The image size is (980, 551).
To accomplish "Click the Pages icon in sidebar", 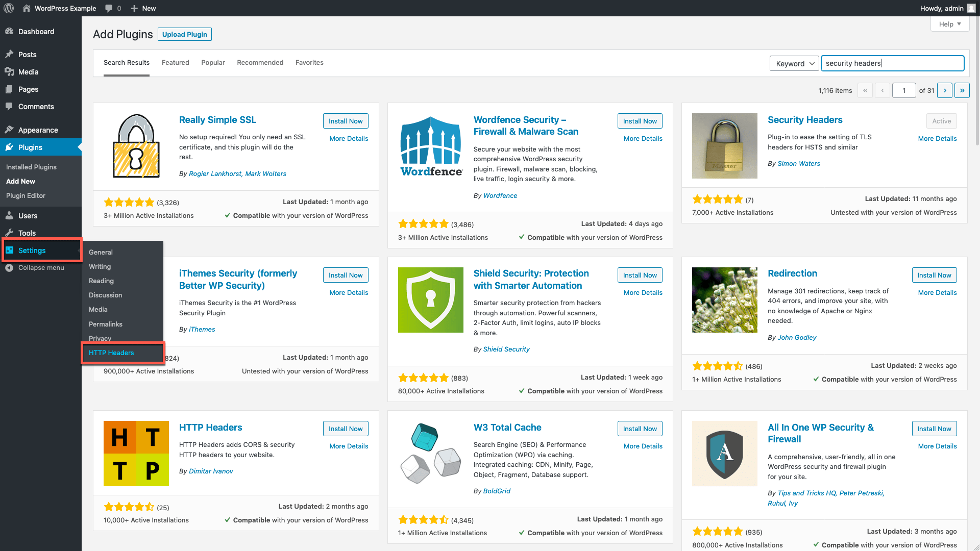I will pyautogui.click(x=10, y=89).
